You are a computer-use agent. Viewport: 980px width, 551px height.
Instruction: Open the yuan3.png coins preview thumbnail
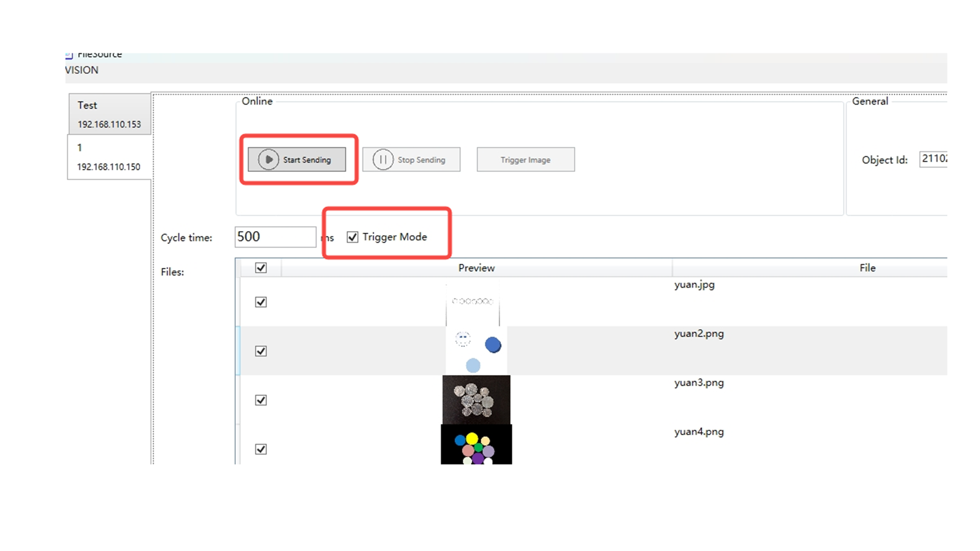(476, 399)
